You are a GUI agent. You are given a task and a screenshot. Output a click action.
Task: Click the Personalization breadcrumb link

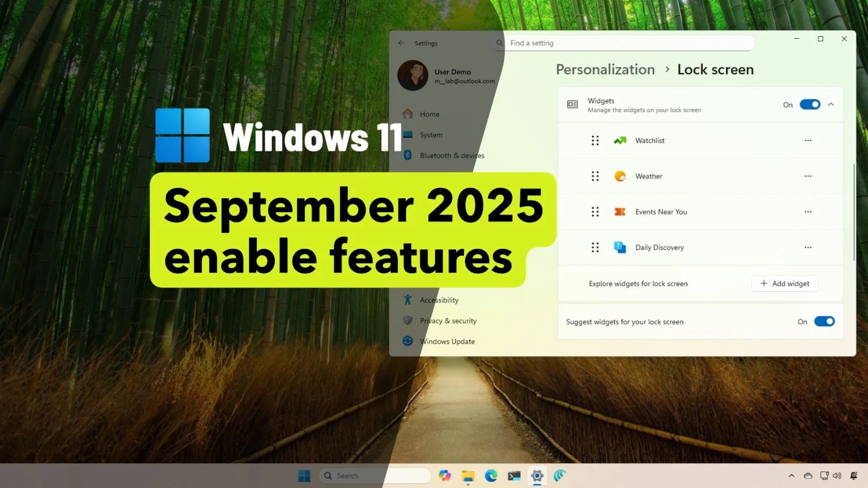(605, 70)
